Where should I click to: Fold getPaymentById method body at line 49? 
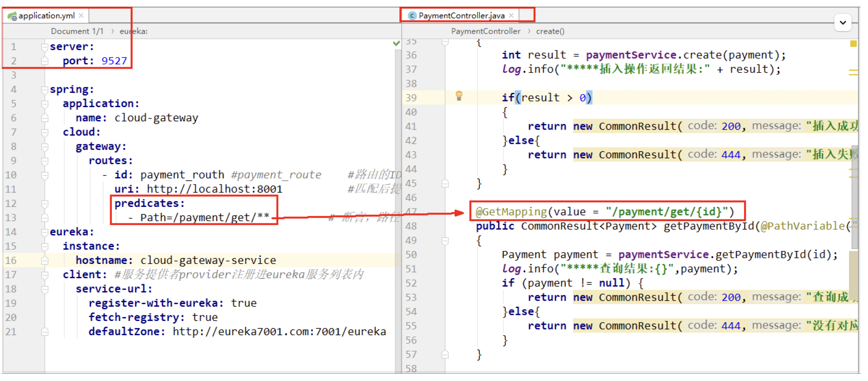(445, 241)
